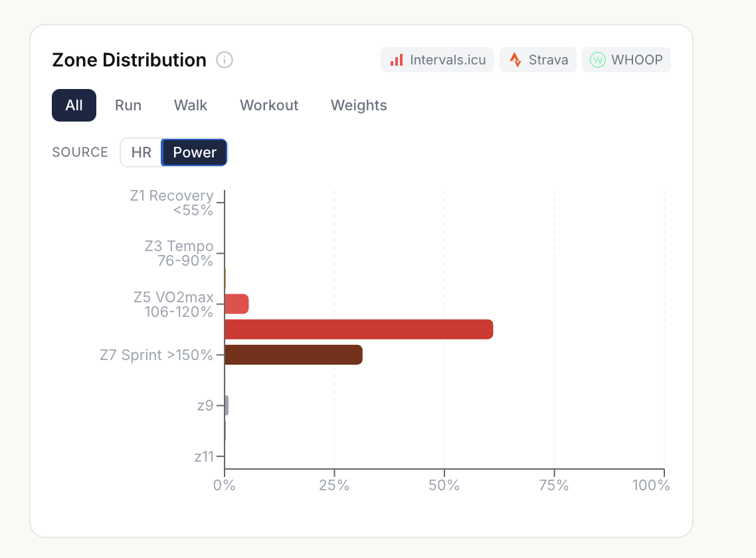Click the tiny gray z9 bar
The height and width of the screenshot is (558, 756).
click(227, 405)
